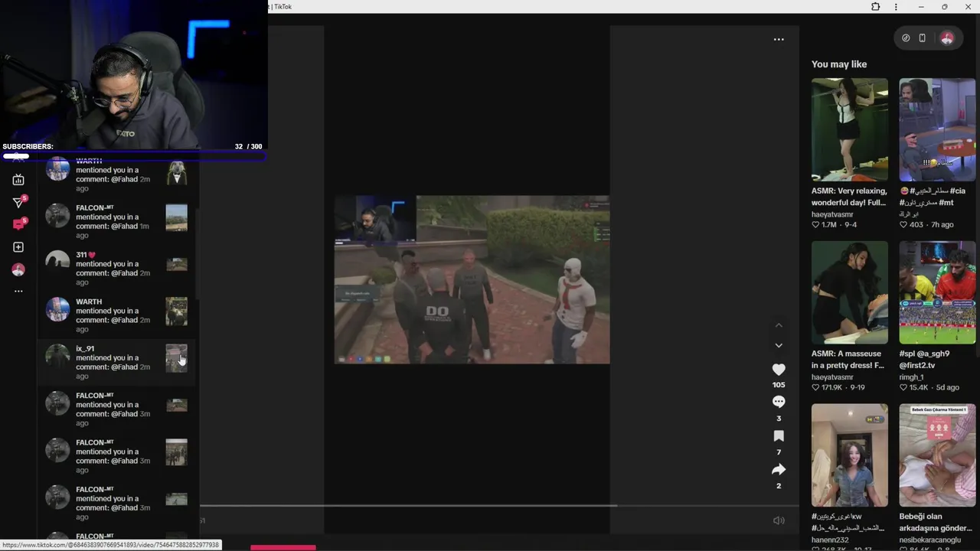Click the 311 user avatar in notifications
980x551 pixels.
click(57, 262)
